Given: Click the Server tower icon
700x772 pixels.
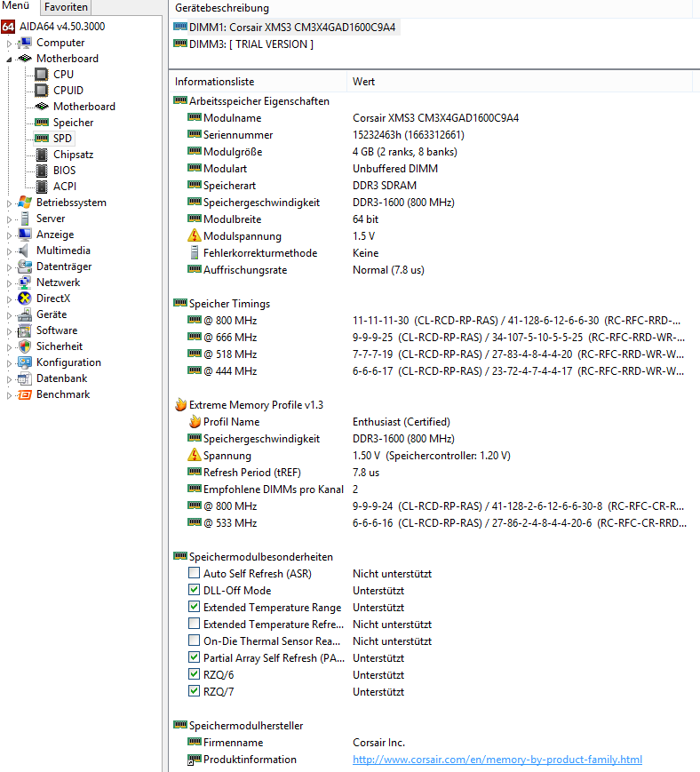Looking at the screenshot, I should [x=25, y=219].
